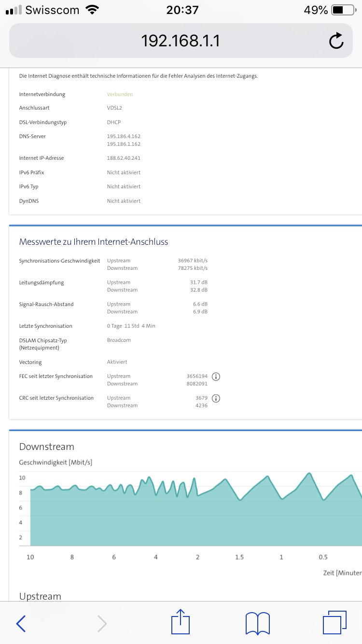This screenshot has width=362, height=644.
Task: Open the Bookmarks book icon
Action: click(x=257, y=623)
